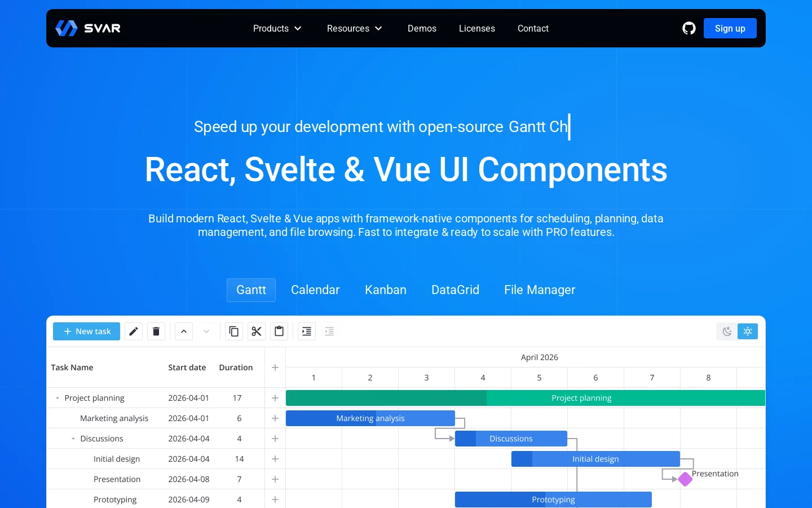Image resolution: width=812 pixels, height=508 pixels.
Task: Collapse the Project planning tree row
Action: coord(58,398)
